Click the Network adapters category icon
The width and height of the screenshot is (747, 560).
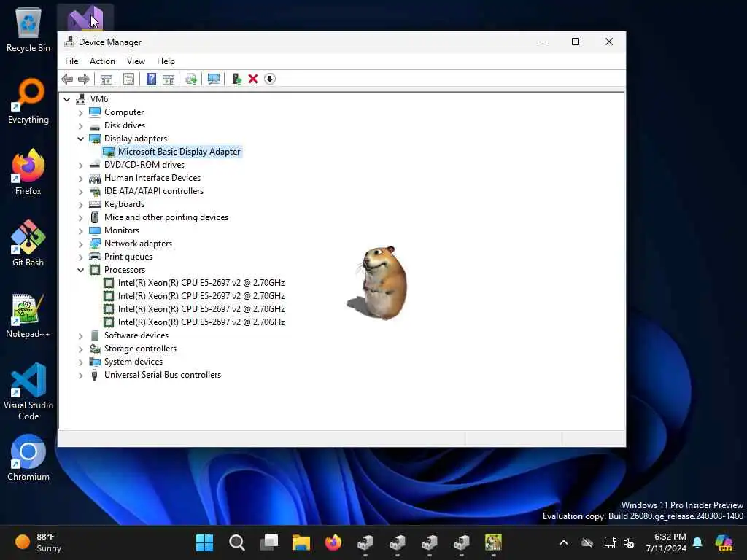coord(95,244)
